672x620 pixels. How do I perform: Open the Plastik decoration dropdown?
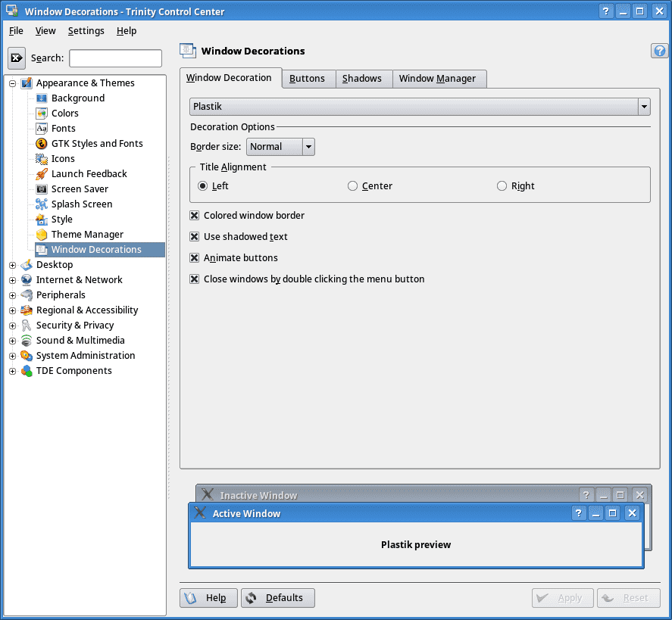(x=420, y=107)
